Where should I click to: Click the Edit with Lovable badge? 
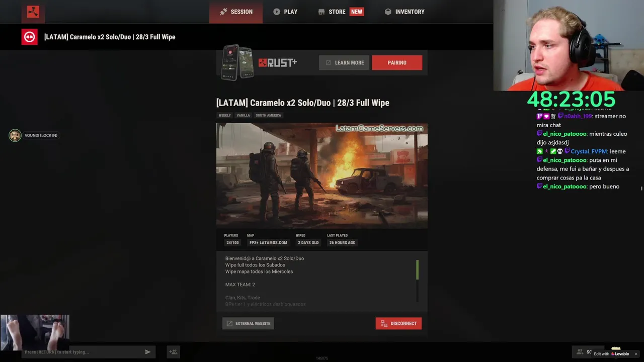pos(612,354)
